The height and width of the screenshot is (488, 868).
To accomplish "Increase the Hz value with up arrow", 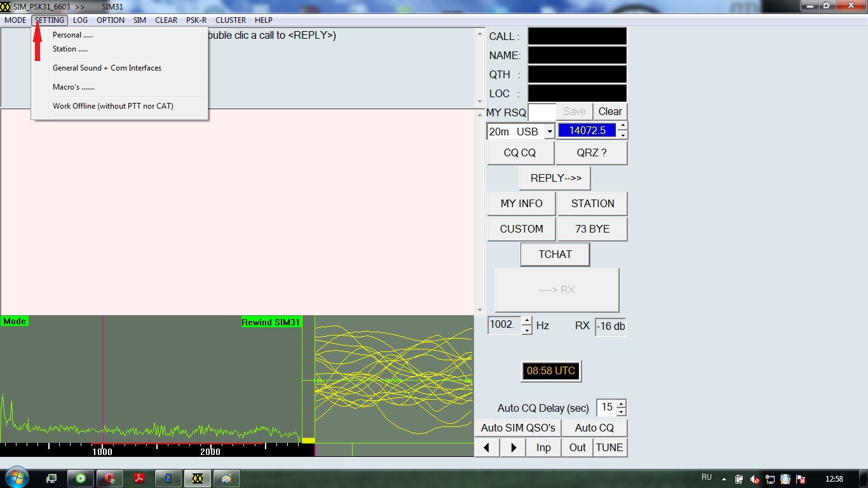I will (x=527, y=320).
